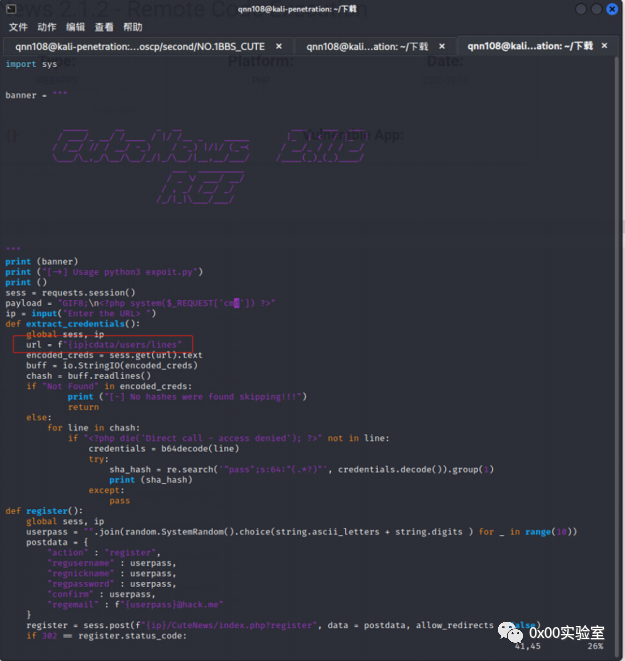Open the 编辑 (Edit) menu
This screenshot has height=661, width=625.
(x=75, y=27)
